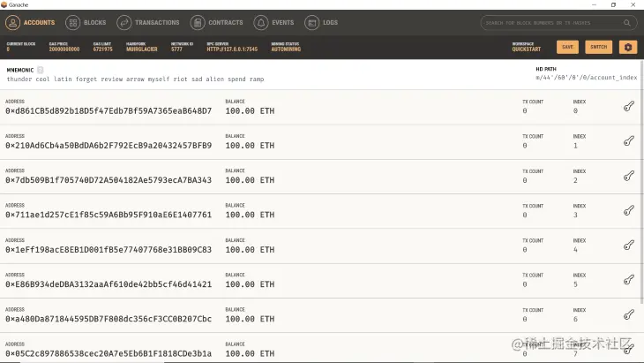Save the Quickstart workspace
This screenshot has height=363, width=644.
tap(567, 47)
